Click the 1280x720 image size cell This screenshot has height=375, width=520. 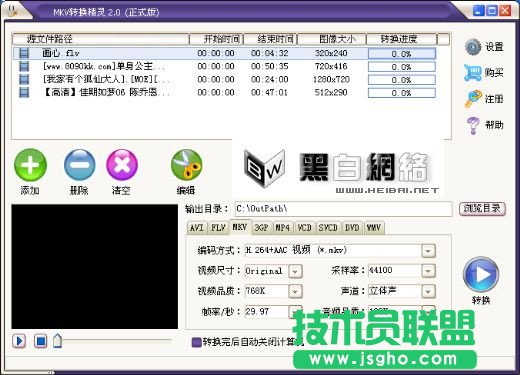point(331,79)
